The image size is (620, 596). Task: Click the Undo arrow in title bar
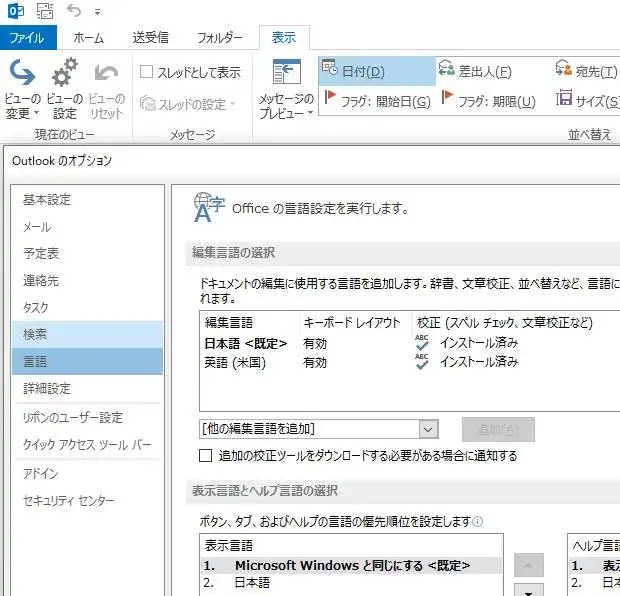pyautogui.click(x=75, y=11)
